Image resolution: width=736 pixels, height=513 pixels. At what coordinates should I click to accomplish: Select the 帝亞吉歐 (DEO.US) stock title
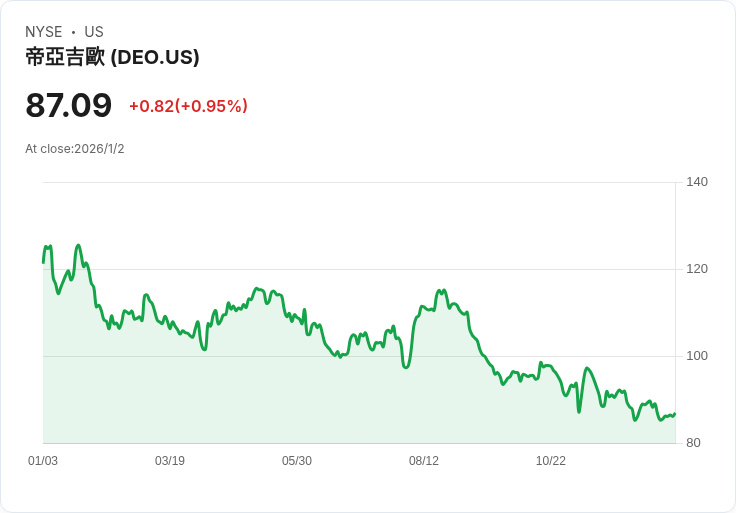(x=112, y=57)
